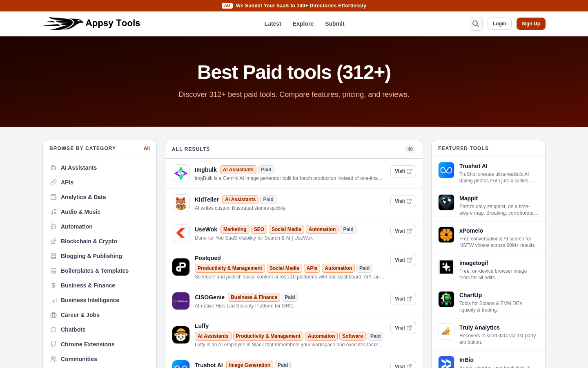Click the Login button

499,24
